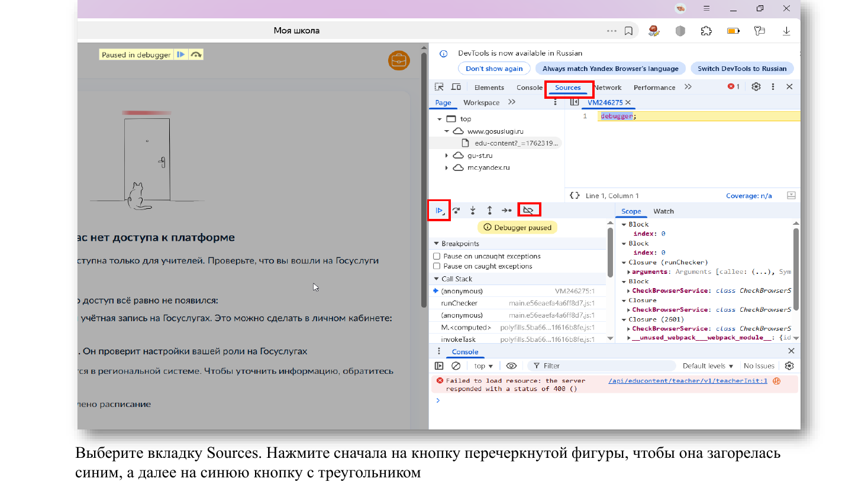Collapse the Call Stack section
The height and width of the screenshot is (488, 868).
[x=437, y=279]
